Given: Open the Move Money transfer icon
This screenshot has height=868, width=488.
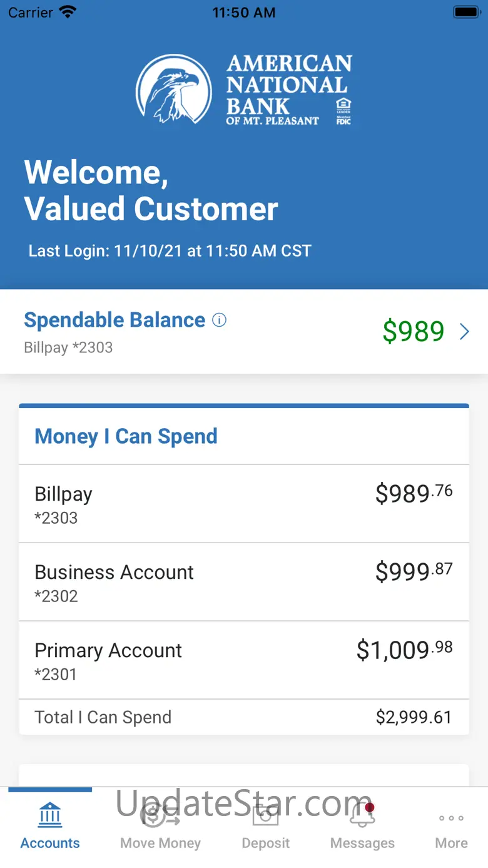Looking at the screenshot, I should click(160, 814).
